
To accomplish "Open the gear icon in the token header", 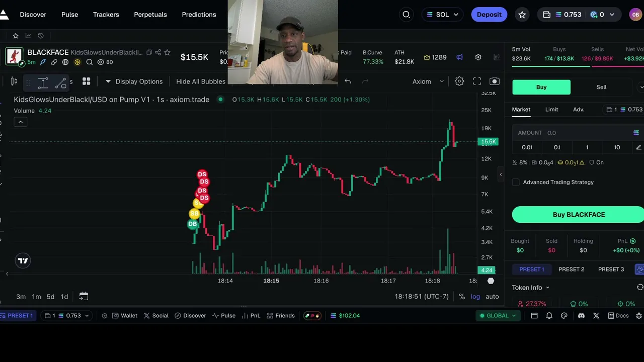I will click(x=478, y=57).
